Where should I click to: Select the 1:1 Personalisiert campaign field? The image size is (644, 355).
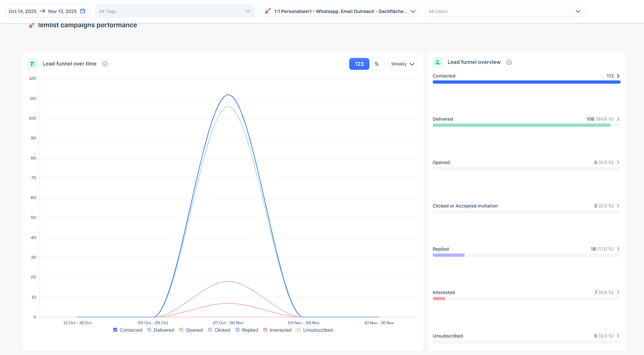pos(339,11)
